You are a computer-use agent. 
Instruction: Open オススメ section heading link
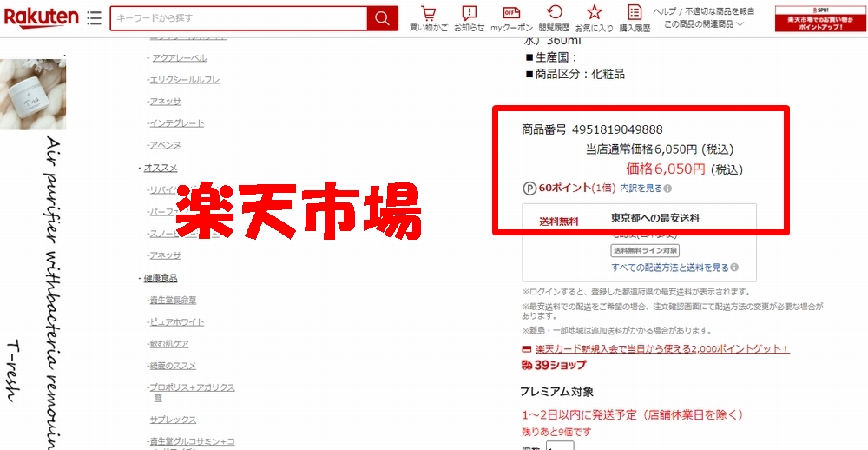click(161, 168)
